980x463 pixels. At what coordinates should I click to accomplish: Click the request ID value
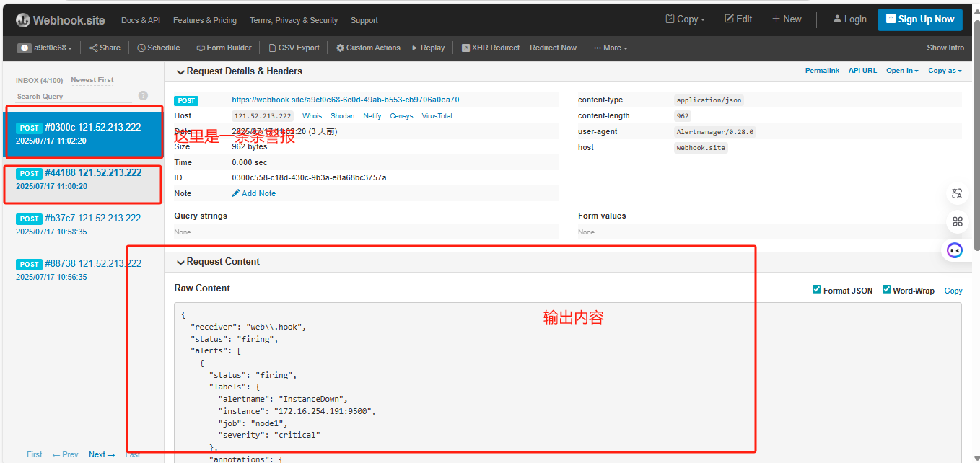309,177
